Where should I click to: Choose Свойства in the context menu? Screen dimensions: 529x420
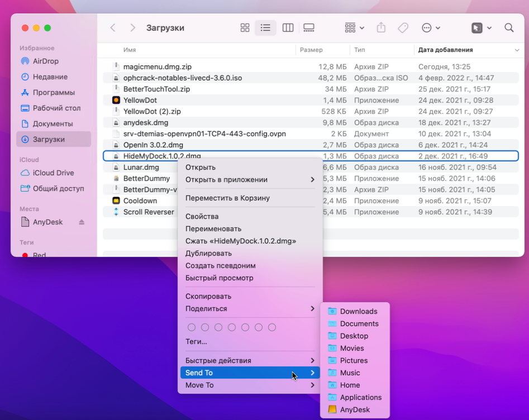point(250,216)
